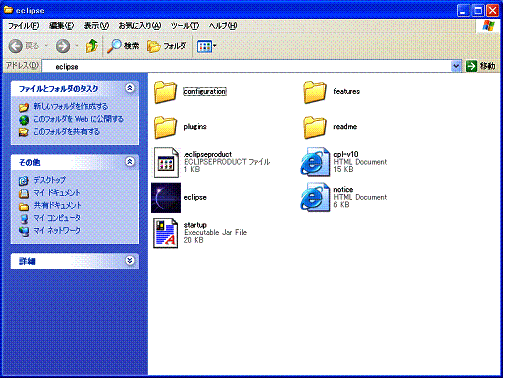Go to マイ ドキュメント link
Viewport: 505px width, 378px height.
click(57, 193)
